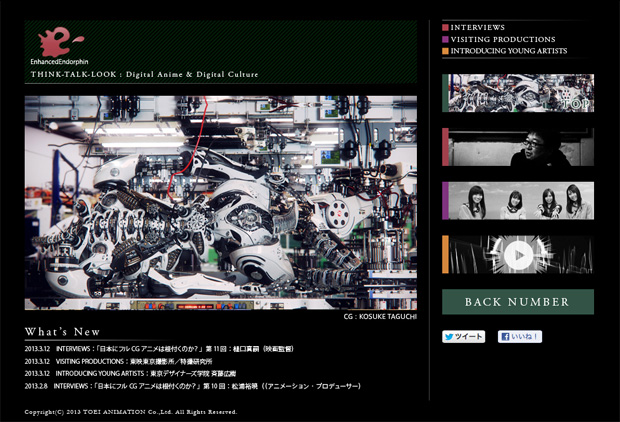620x422 pixels.
Task: Open the INTERVIEWS menu item
Action: point(478,27)
